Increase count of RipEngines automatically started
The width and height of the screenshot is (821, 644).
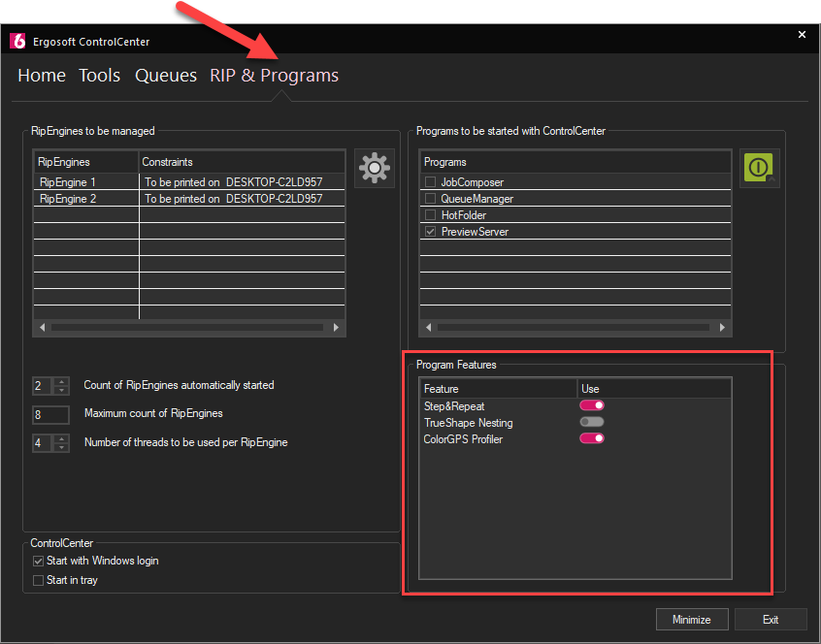point(62,381)
